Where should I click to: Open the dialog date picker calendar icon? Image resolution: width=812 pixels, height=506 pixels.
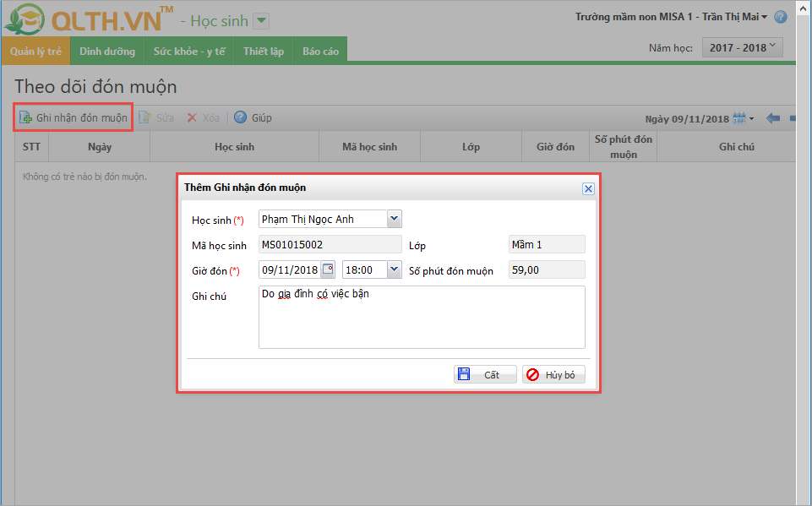pos(328,269)
